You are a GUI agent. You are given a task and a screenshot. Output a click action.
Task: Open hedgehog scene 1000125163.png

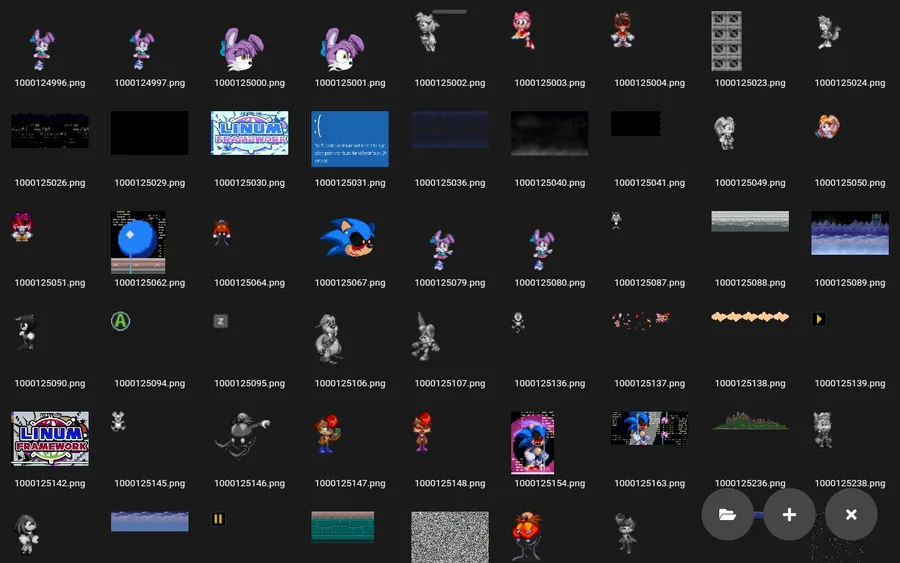point(650,428)
